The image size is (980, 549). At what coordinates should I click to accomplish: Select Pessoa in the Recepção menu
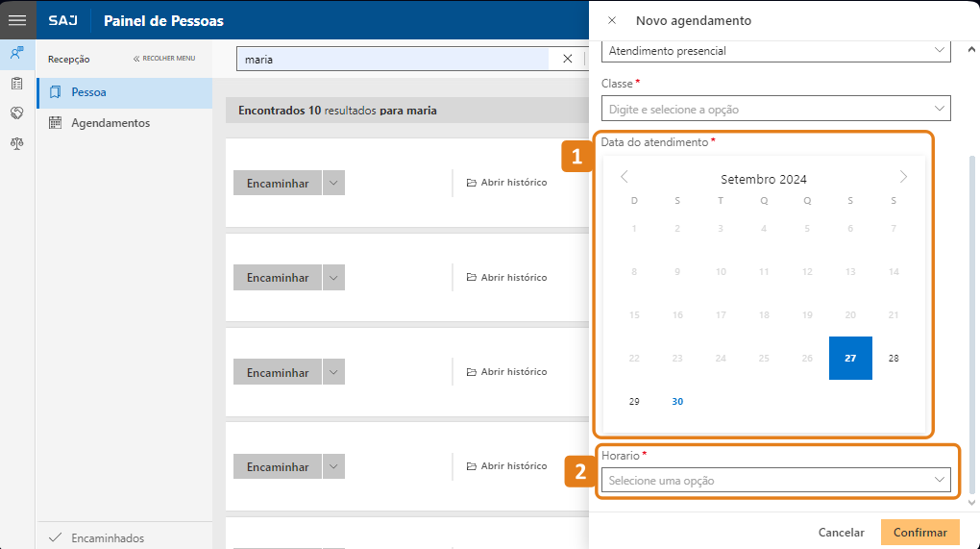125,92
